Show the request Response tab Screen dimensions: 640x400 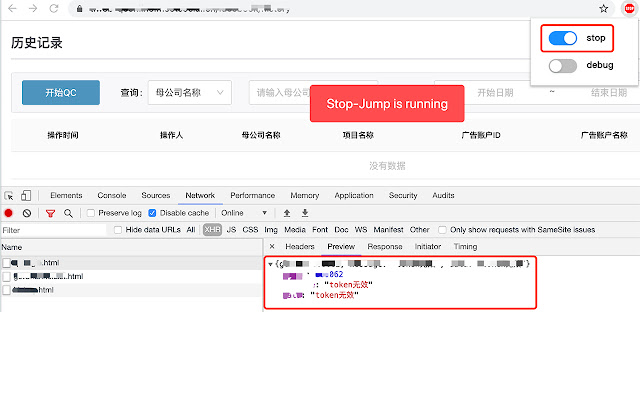(x=385, y=247)
